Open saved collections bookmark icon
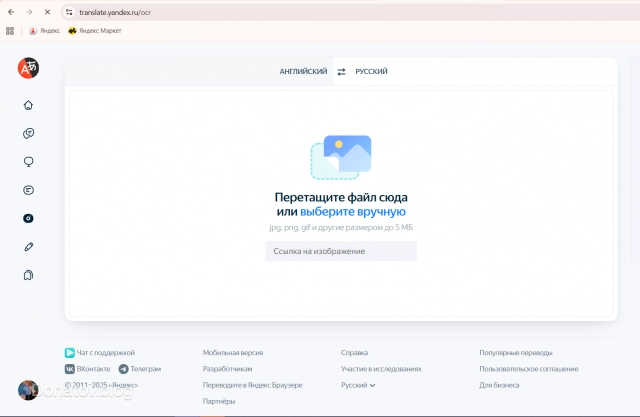The width and height of the screenshot is (640, 417). click(x=28, y=275)
